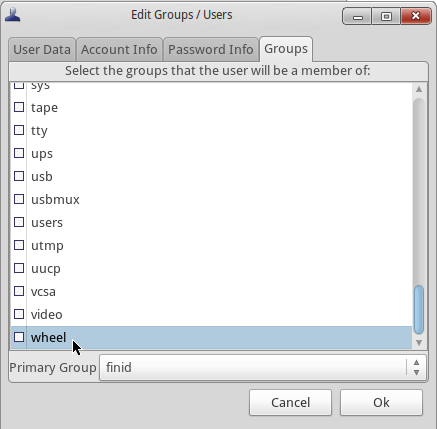Switch to the User Data tab
The width and height of the screenshot is (437, 429).
[42, 50]
